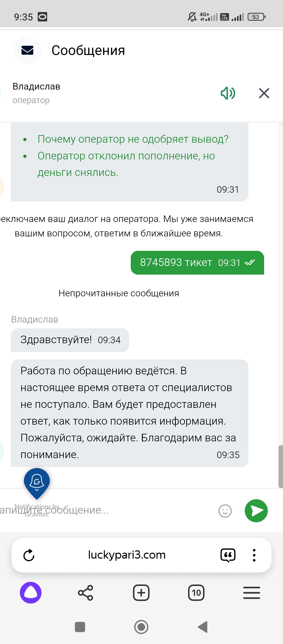Open link 'Оператор отклонил пополнение, но деньги снялись'
The width and height of the screenshot is (283, 644).
click(x=126, y=164)
